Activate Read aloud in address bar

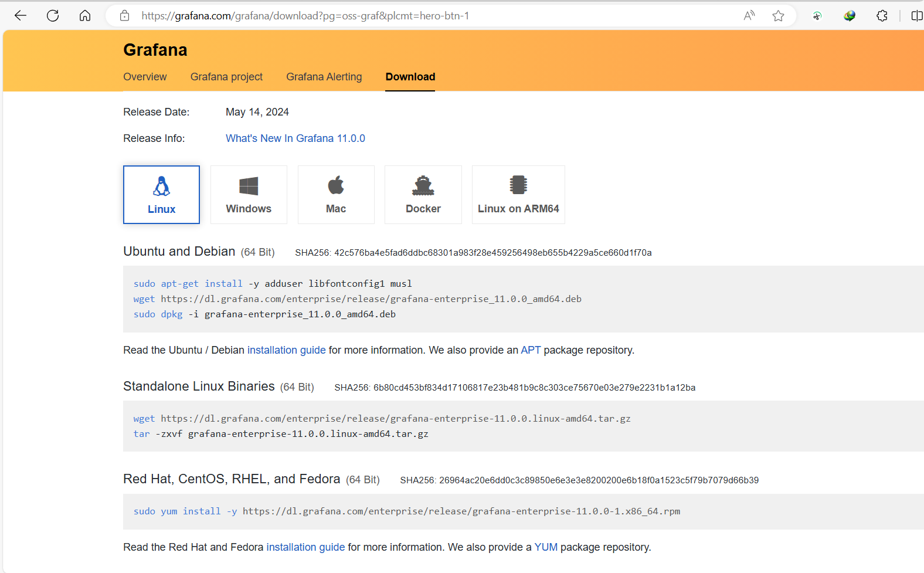tap(749, 16)
